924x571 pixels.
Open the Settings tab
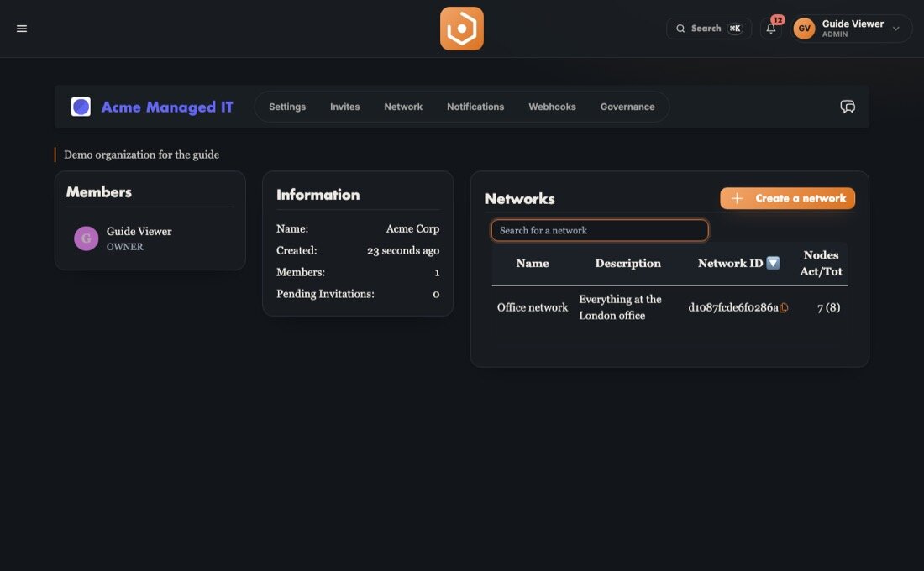click(287, 107)
